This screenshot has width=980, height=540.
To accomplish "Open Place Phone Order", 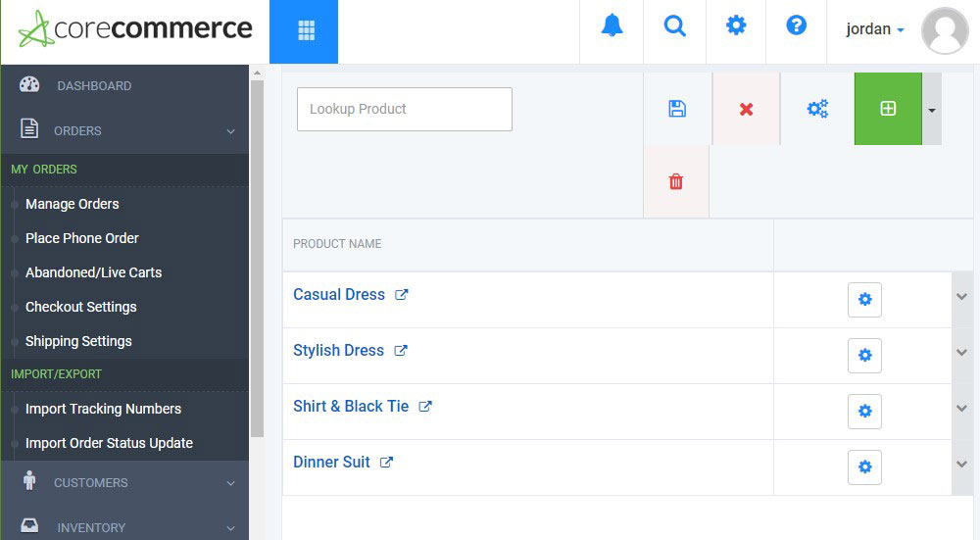I will point(82,238).
